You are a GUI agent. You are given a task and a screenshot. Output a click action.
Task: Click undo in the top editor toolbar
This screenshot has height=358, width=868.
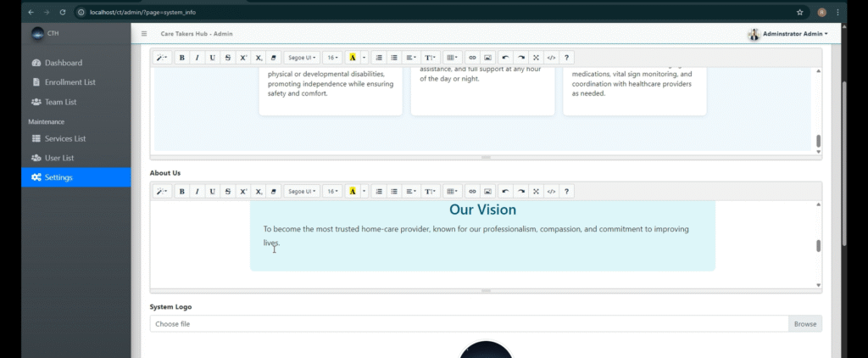click(x=505, y=57)
